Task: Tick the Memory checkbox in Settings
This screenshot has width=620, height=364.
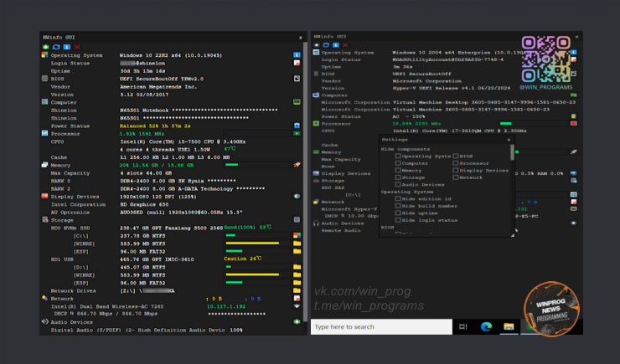Action: click(x=398, y=170)
